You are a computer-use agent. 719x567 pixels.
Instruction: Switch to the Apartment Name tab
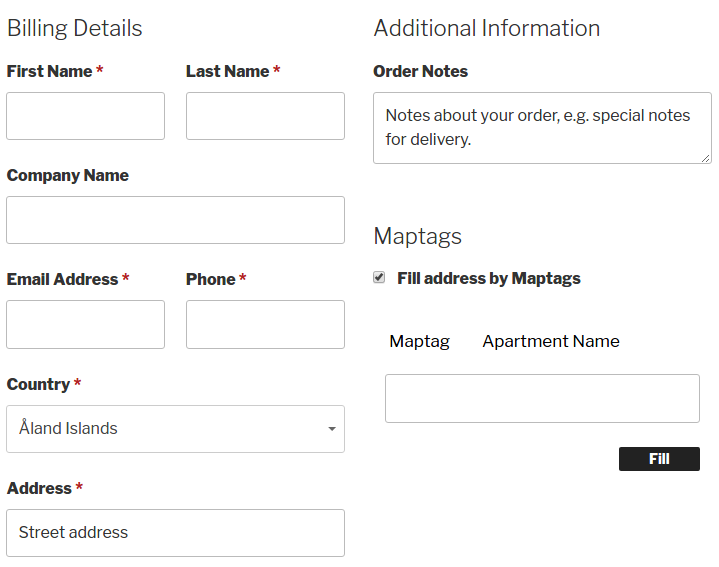[x=550, y=341]
